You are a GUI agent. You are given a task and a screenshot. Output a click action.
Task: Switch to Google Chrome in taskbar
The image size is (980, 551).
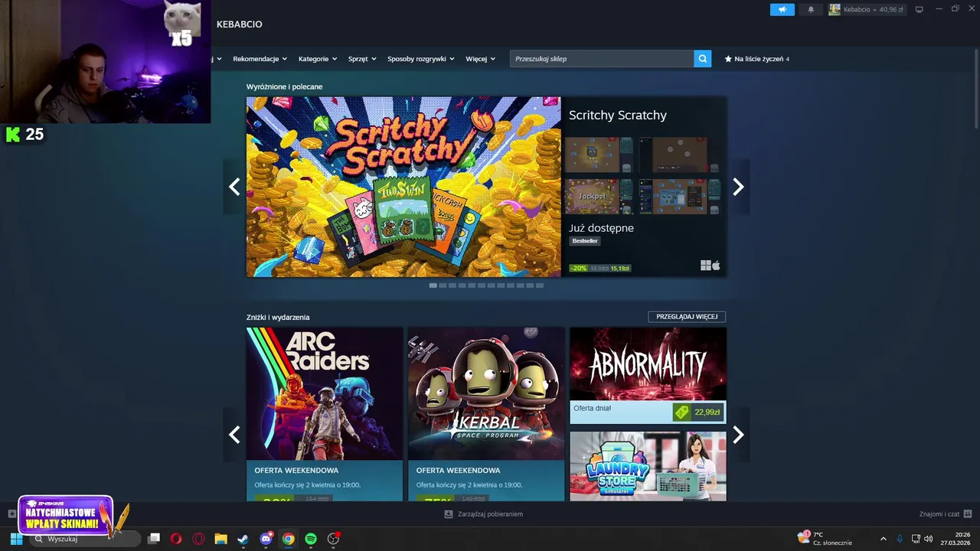288,539
